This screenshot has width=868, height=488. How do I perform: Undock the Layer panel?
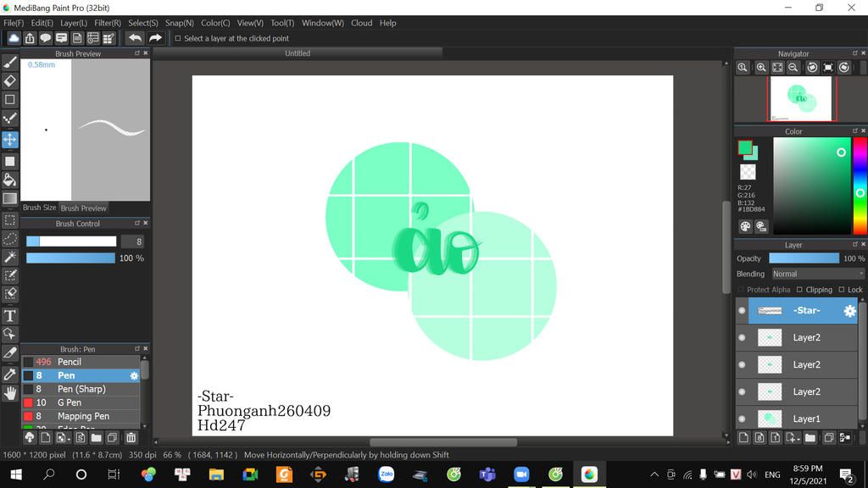coord(854,244)
